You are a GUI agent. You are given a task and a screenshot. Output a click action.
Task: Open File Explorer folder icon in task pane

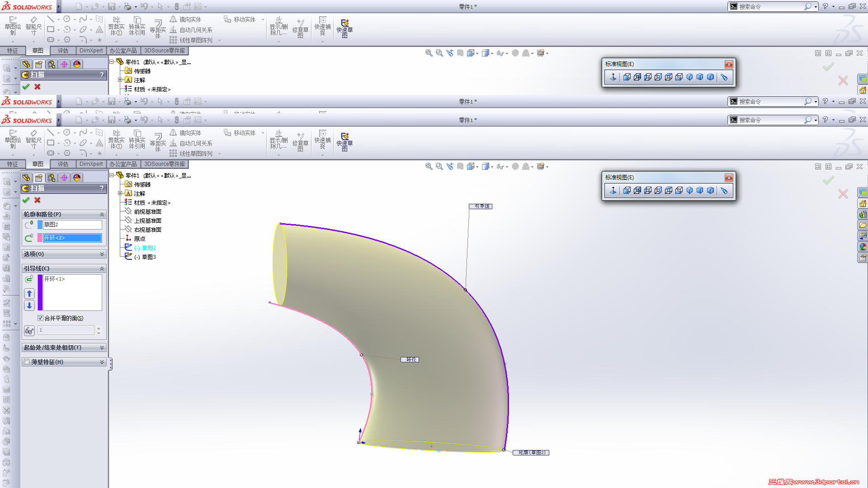click(863, 225)
